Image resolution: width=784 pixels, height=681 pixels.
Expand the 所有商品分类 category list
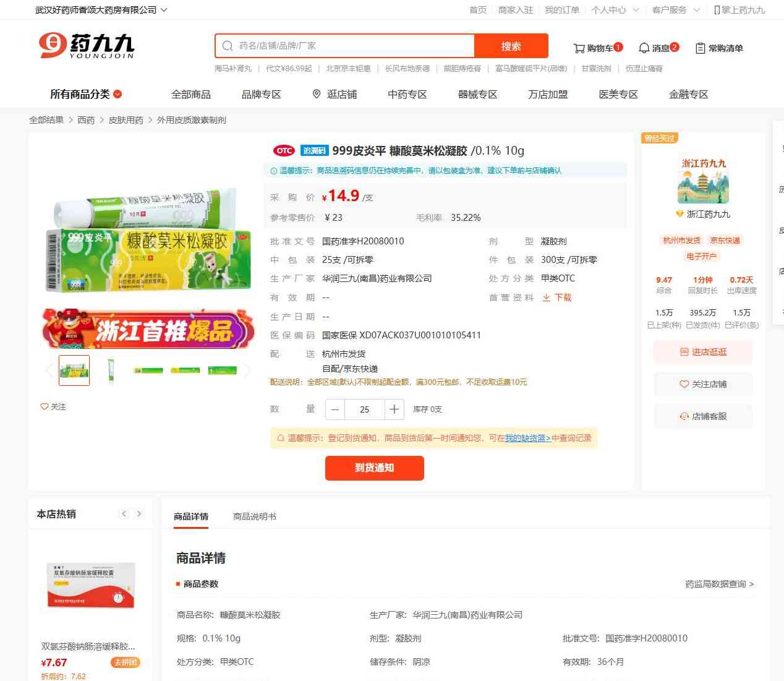point(86,94)
